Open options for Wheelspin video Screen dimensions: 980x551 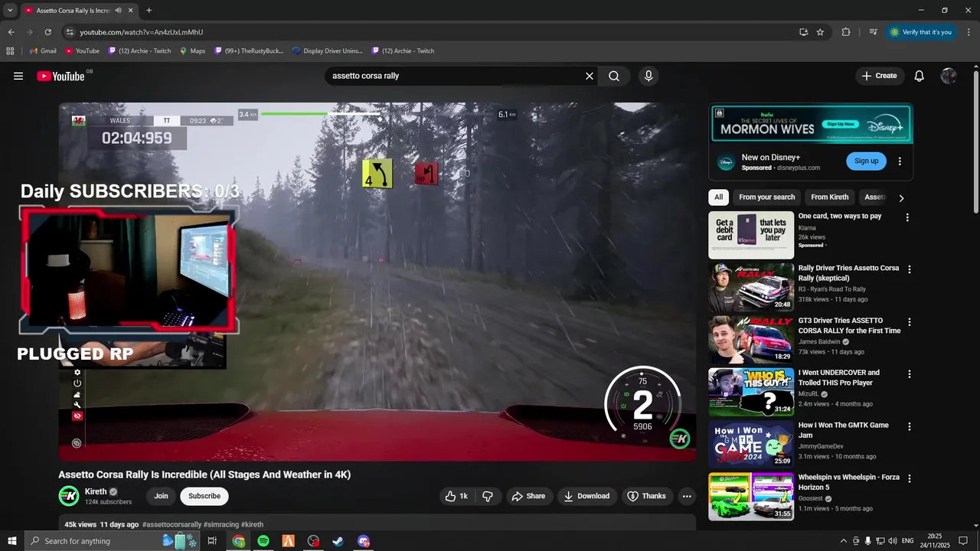tap(910, 478)
